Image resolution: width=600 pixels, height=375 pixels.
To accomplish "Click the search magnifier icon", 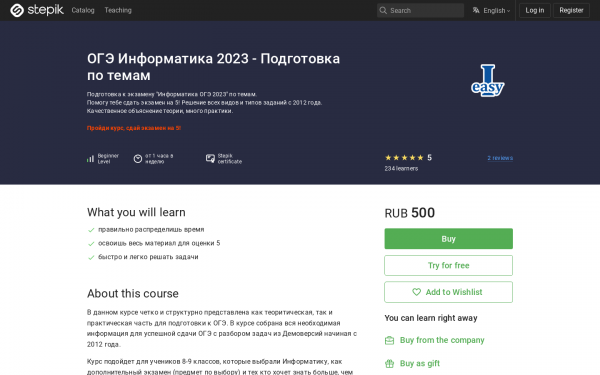I will (x=383, y=10).
